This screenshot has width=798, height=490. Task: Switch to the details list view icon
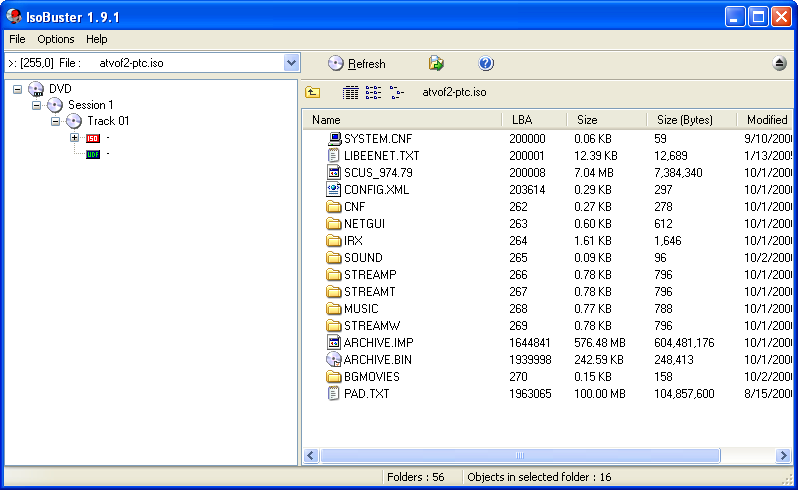(350, 92)
